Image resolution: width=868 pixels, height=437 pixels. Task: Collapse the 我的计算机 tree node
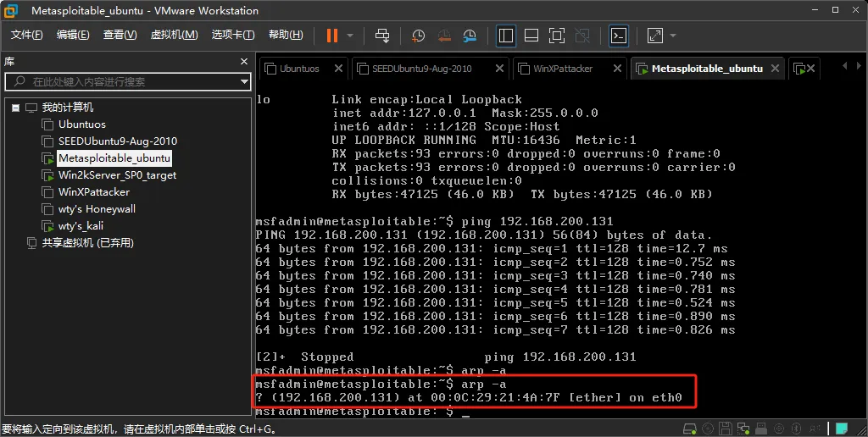15,108
